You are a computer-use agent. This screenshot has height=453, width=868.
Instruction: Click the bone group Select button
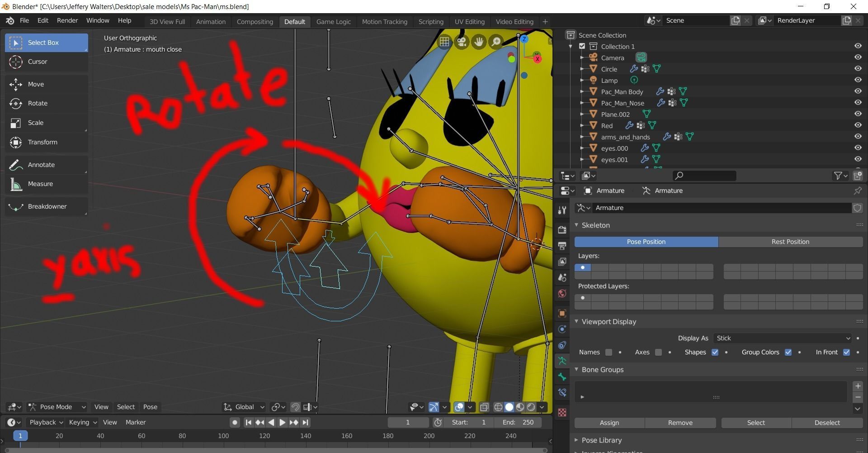[756, 423]
